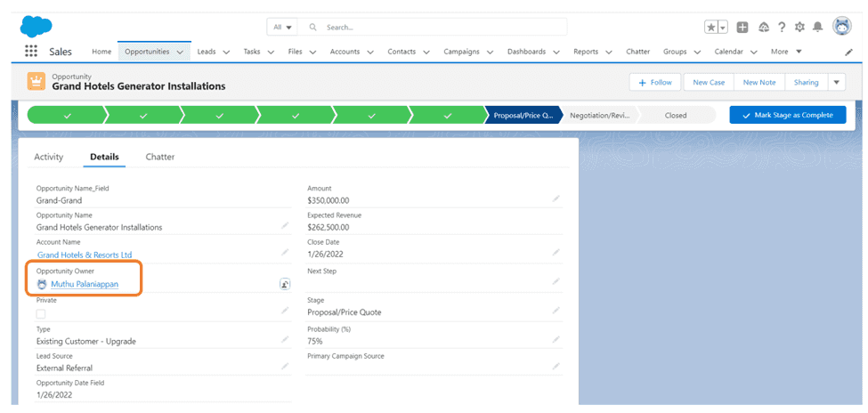The height and width of the screenshot is (413, 868).
Task: Click the owner avatar beside Muthu Palaniappan
Action: pos(42,284)
